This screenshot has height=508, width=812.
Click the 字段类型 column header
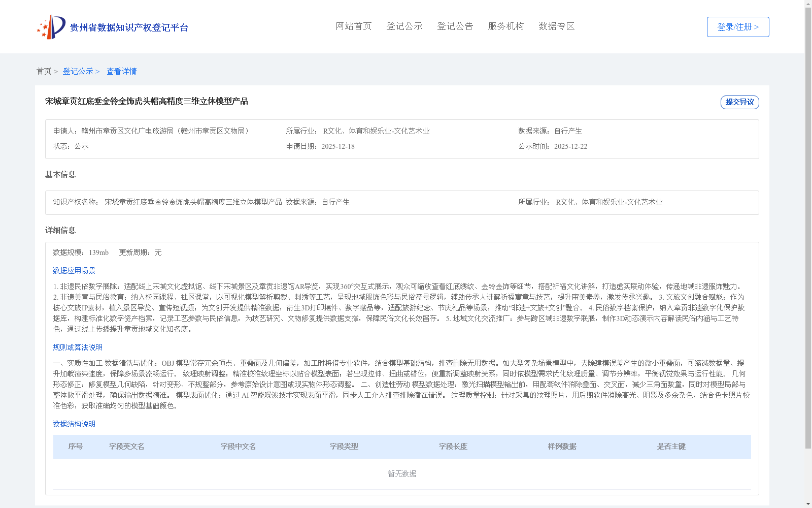[344, 447]
